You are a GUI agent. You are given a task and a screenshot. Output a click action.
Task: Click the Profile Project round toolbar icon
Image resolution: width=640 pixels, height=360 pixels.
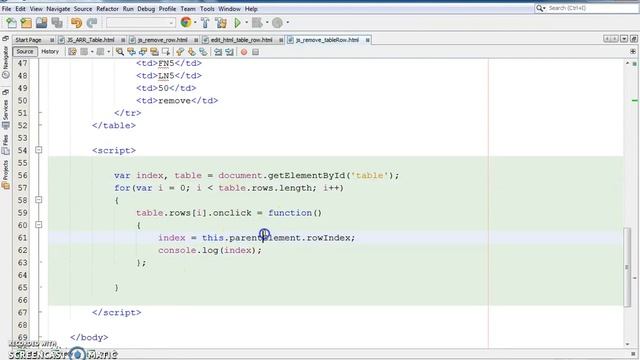[x=278, y=23]
